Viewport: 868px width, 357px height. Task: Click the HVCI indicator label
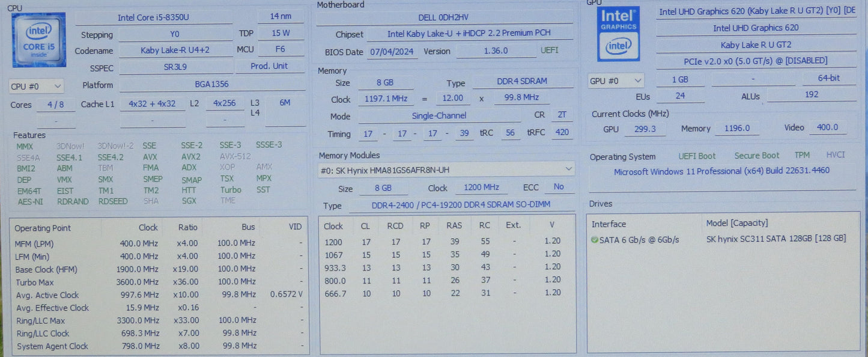pyautogui.click(x=835, y=155)
